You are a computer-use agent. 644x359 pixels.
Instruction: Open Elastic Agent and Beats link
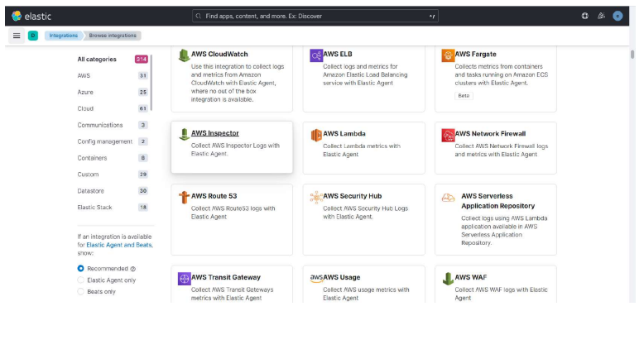(119, 245)
